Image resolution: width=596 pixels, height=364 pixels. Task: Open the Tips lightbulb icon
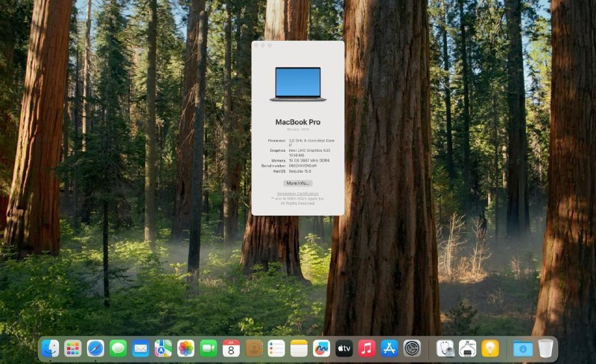tap(490, 348)
